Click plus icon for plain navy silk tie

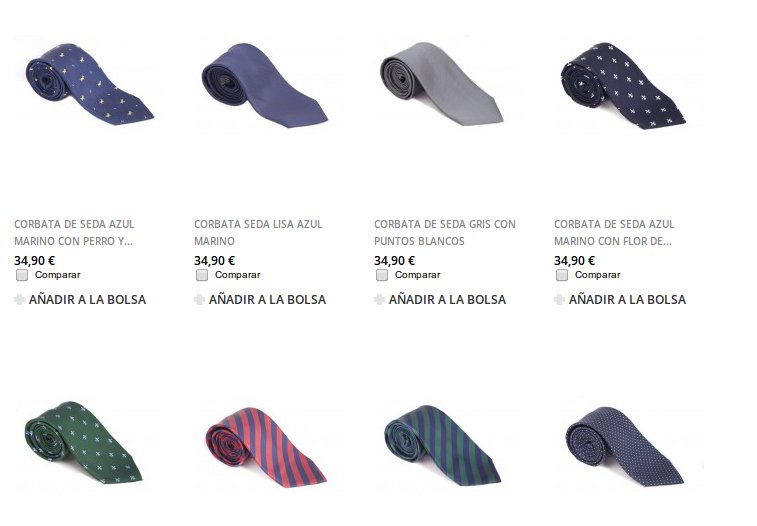(x=199, y=300)
